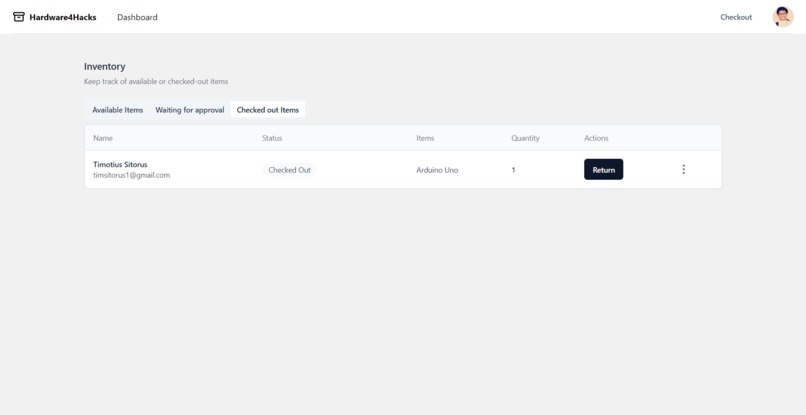Viewport: 806px width, 415px height.
Task: Click the quantity value 1
Action: click(513, 170)
